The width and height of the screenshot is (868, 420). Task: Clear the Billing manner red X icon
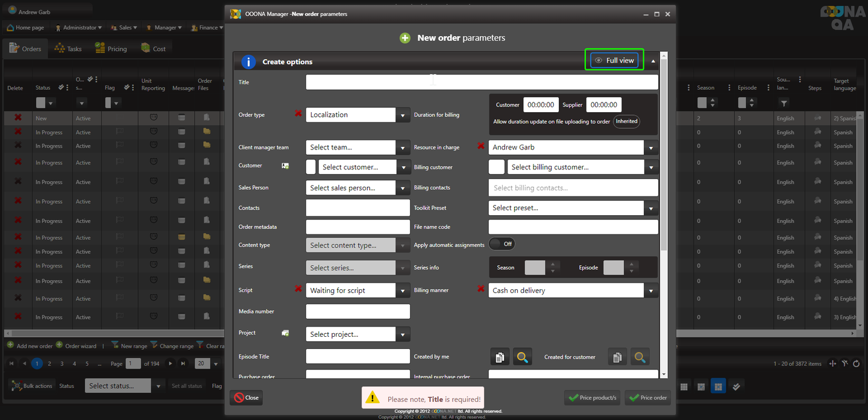coord(480,289)
